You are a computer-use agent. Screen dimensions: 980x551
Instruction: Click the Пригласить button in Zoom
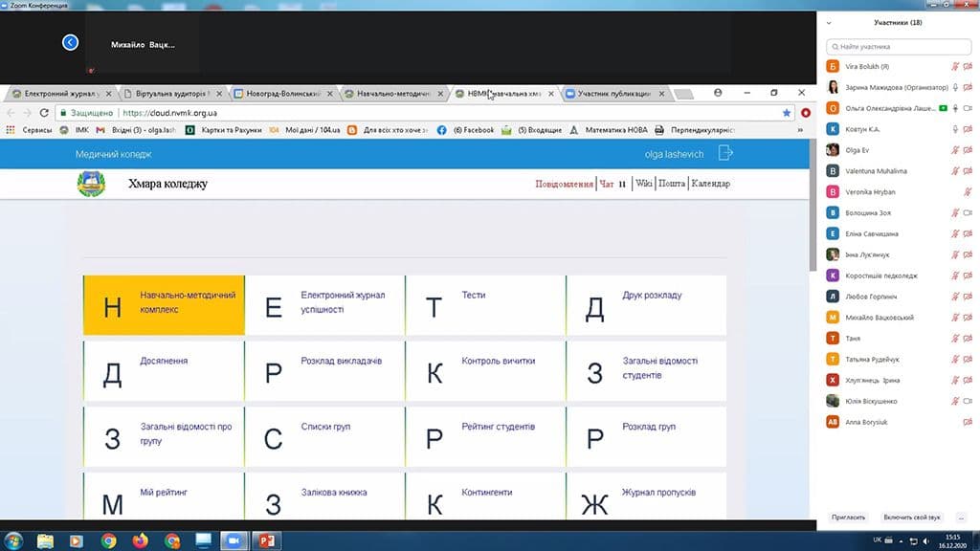point(848,518)
